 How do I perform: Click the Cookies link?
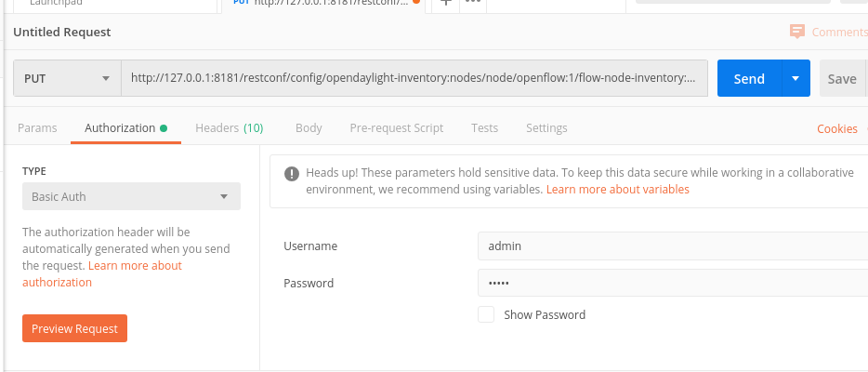pyautogui.click(x=836, y=129)
